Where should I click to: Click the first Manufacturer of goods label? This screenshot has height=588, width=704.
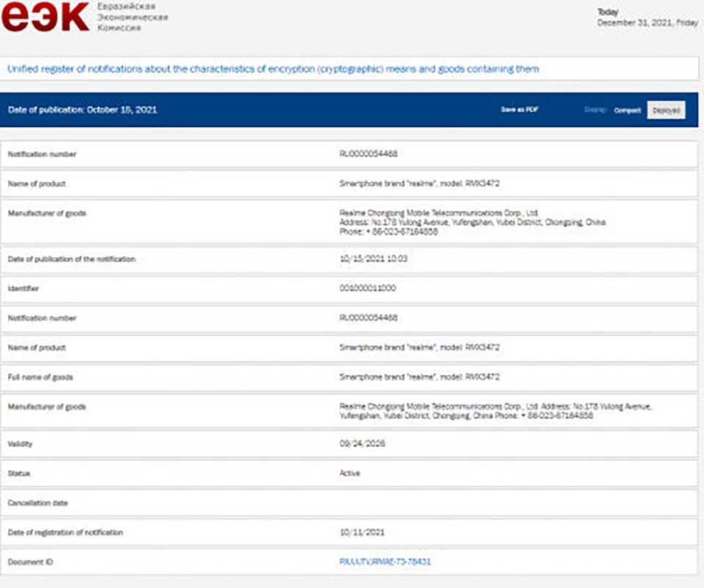[47, 213]
